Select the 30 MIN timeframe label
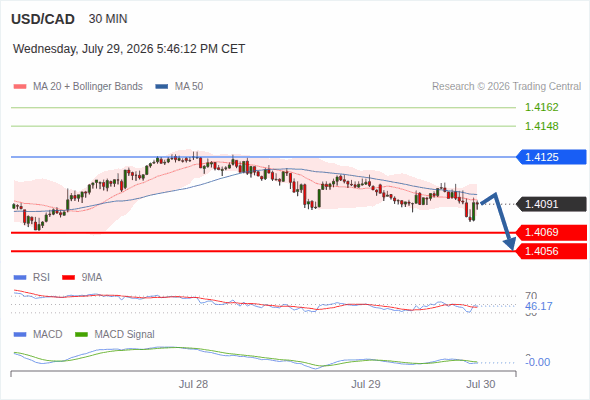The height and width of the screenshot is (400, 590). click(x=108, y=19)
